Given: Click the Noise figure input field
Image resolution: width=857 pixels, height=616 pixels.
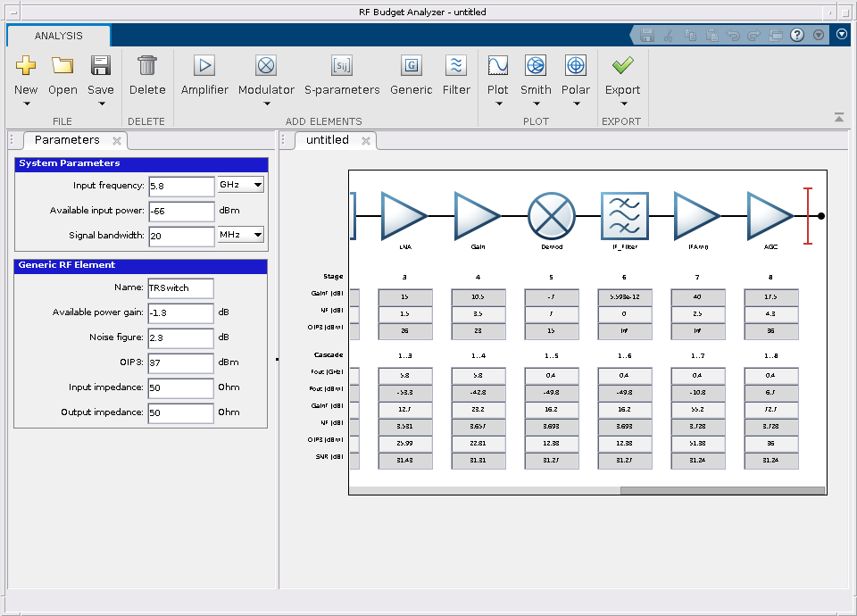Looking at the screenshot, I should click(x=181, y=338).
